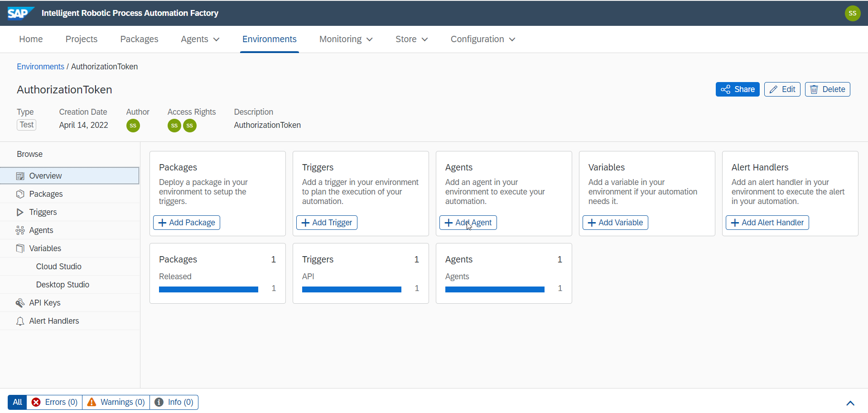This screenshot has height=413, width=868.
Task: Select Desktop Studio under Variables
Action: [70, 285]
